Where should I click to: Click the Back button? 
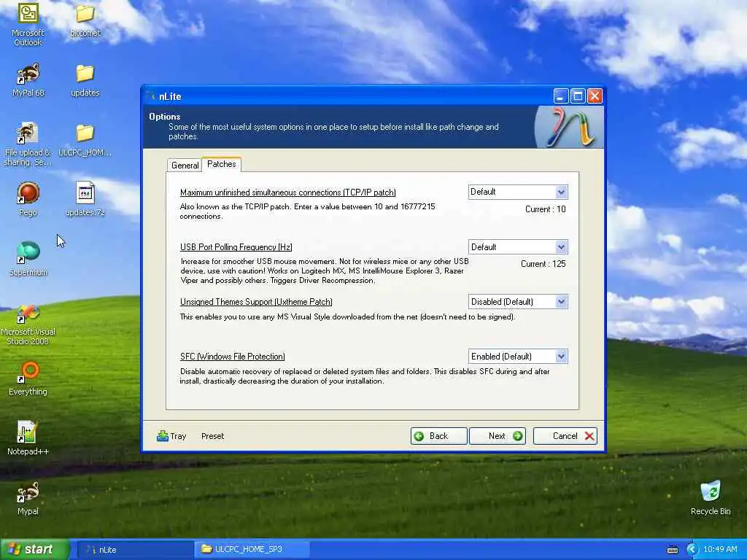(438, 436)
